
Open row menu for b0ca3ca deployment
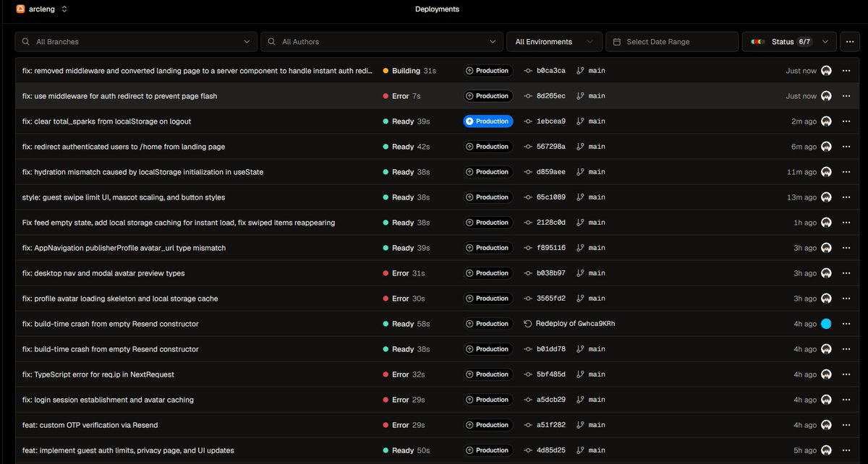click(846, 71)
